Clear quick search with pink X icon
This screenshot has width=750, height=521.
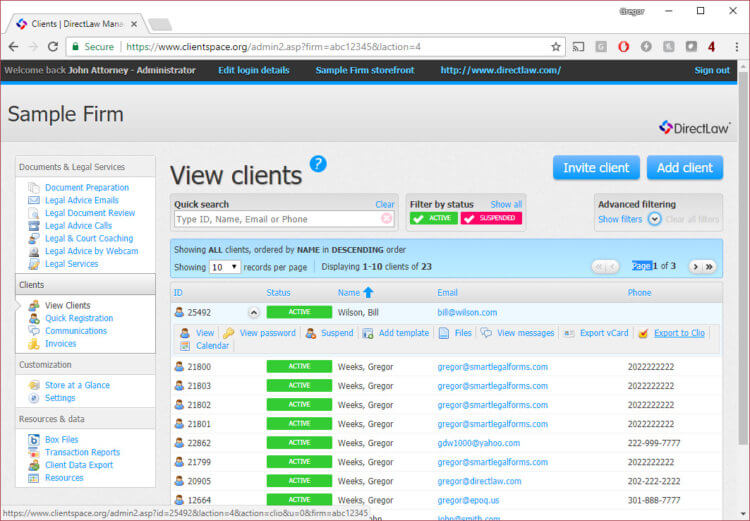tap(386, 219)
